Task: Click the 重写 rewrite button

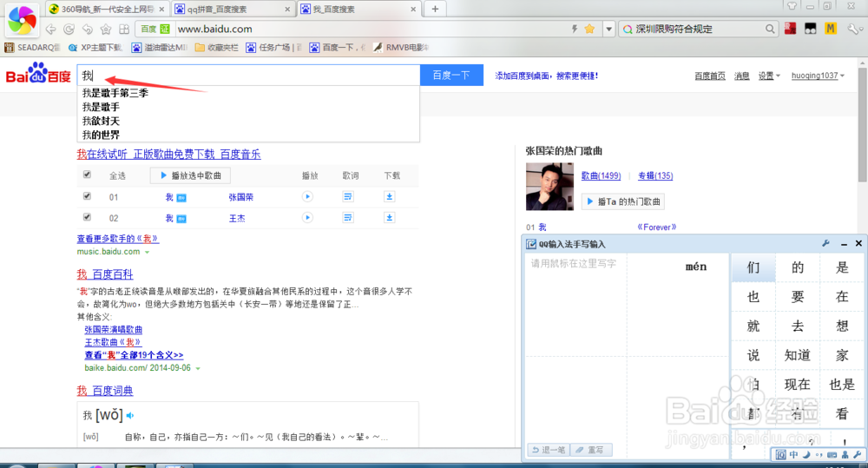Action: [590, 450]
